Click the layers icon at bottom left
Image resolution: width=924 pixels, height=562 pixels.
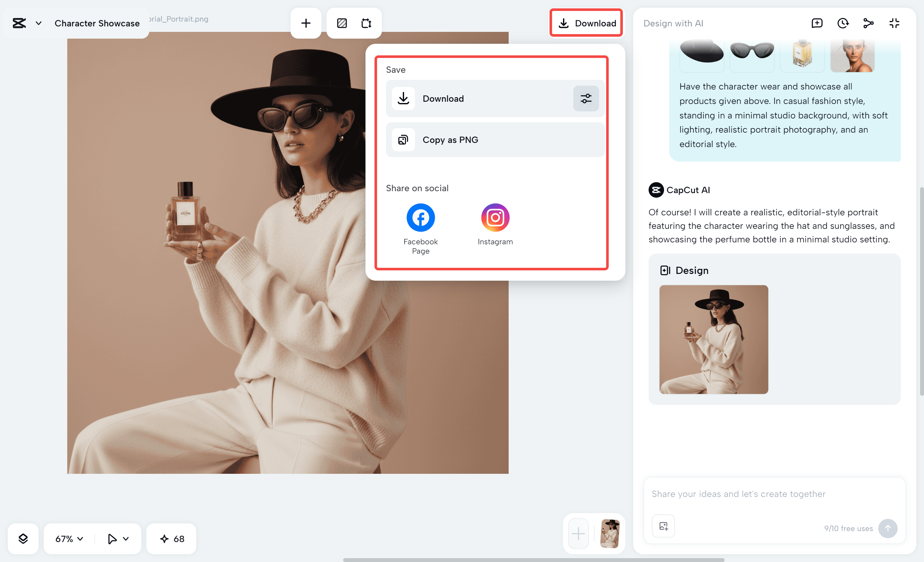[x=23, y=539]
